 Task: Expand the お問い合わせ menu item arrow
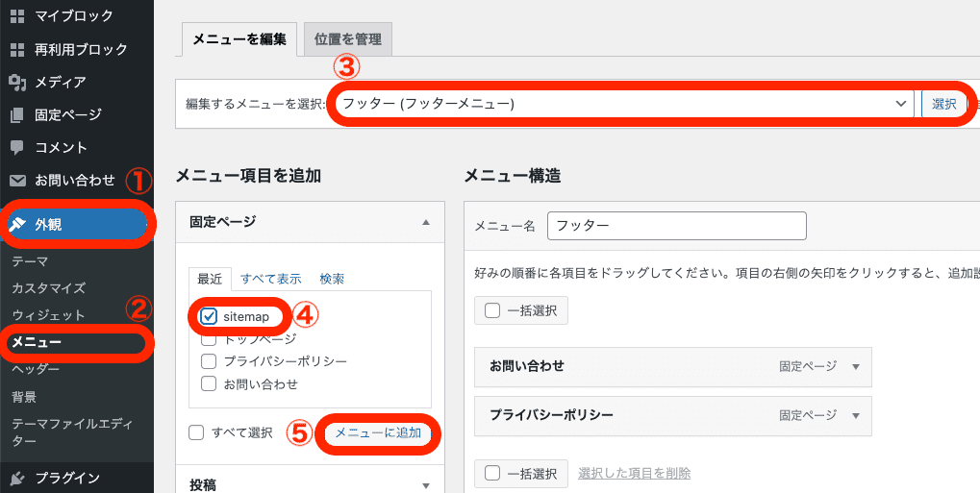coord(856,366)
